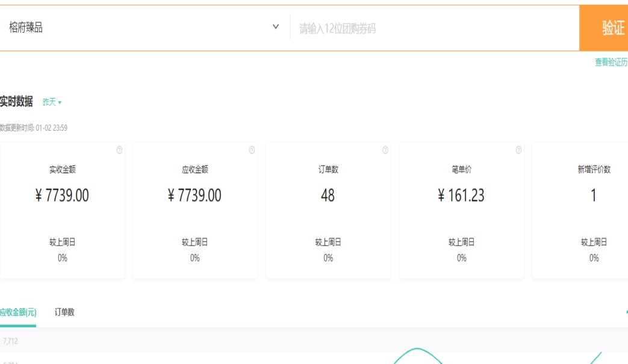This screenshot has width=628, height=364.
Task: Click help icon on 笔单价 card
Action: tap(518, 150)
